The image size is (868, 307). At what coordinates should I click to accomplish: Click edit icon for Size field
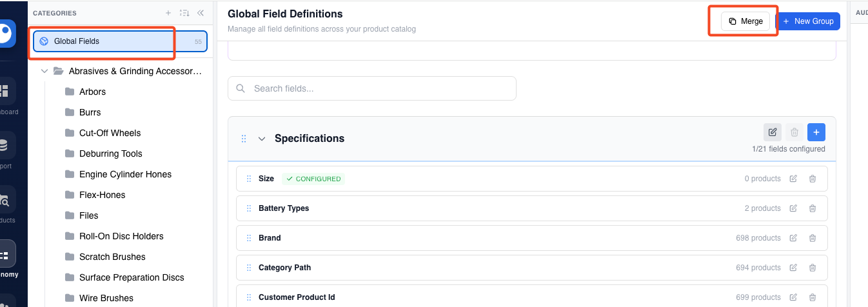pos(793,179)
